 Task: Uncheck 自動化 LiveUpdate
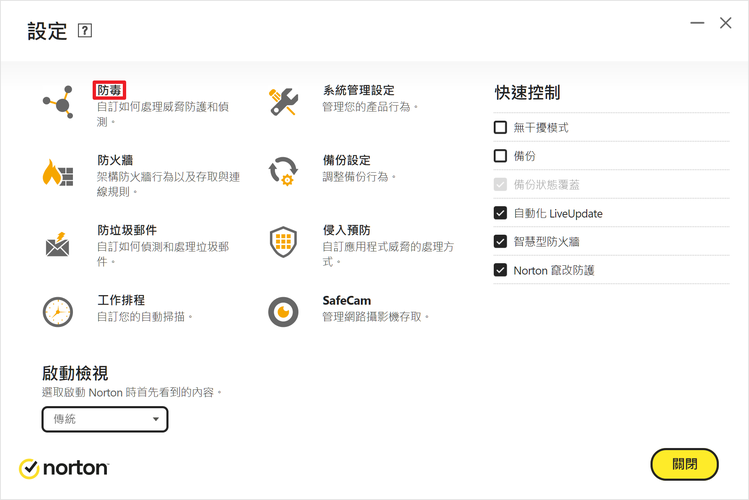pos(500,213)
